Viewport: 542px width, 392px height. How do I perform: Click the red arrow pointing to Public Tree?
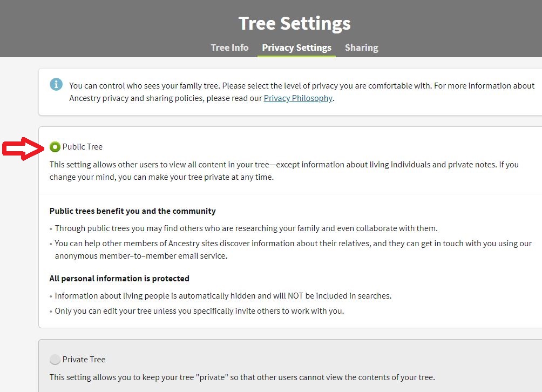[24, 148]
